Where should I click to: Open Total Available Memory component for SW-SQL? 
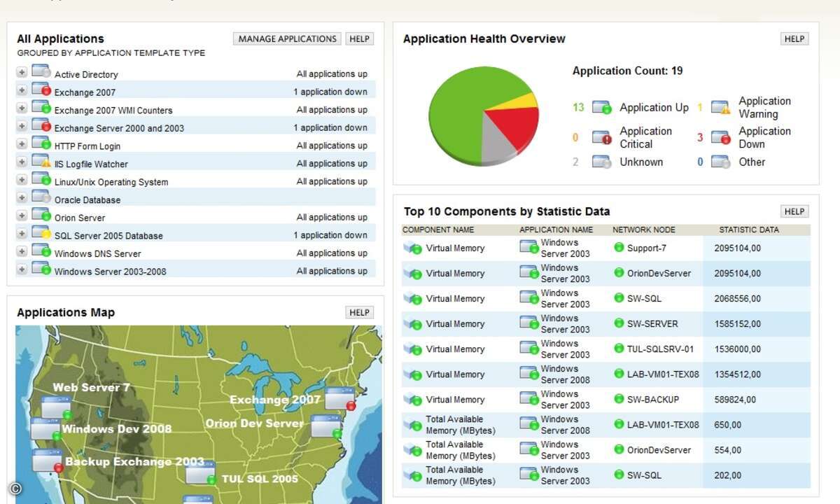point(461,475)
